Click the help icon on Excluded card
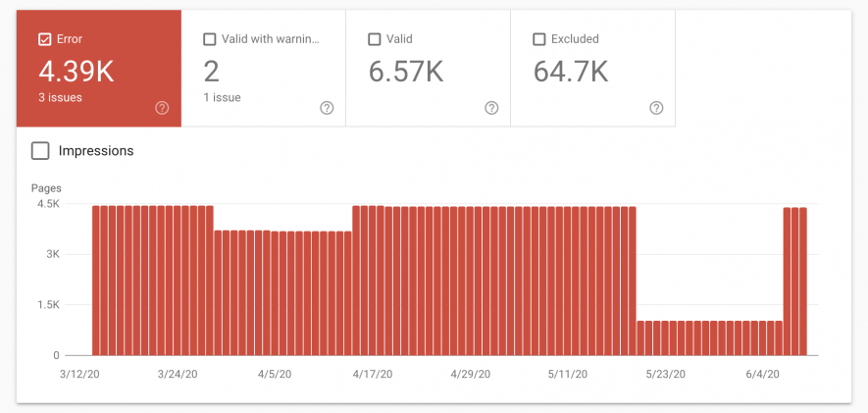The image size is (868, 413). coord(656,108)
